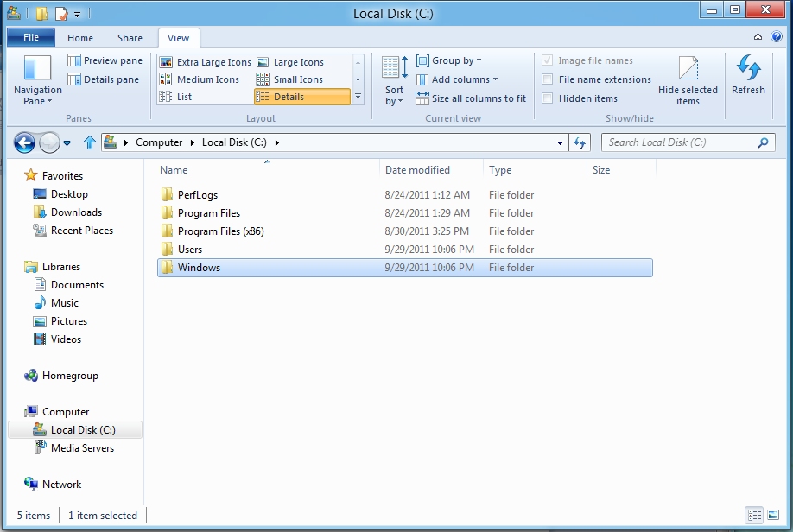
Task: Open the Navigation Pane options
Action: coord(37,81)
